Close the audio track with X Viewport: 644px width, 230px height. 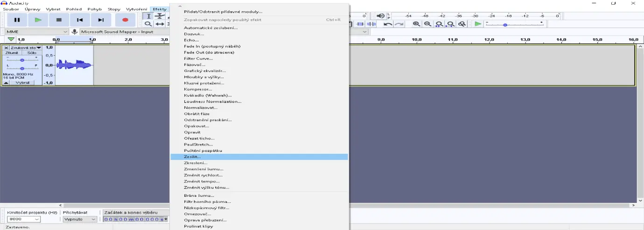[x=6, y=48]
